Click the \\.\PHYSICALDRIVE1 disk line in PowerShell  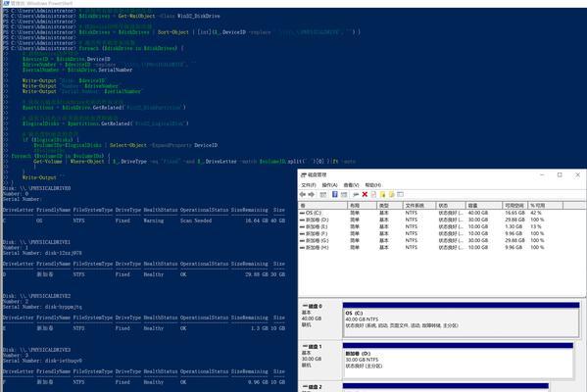point(36,242)
